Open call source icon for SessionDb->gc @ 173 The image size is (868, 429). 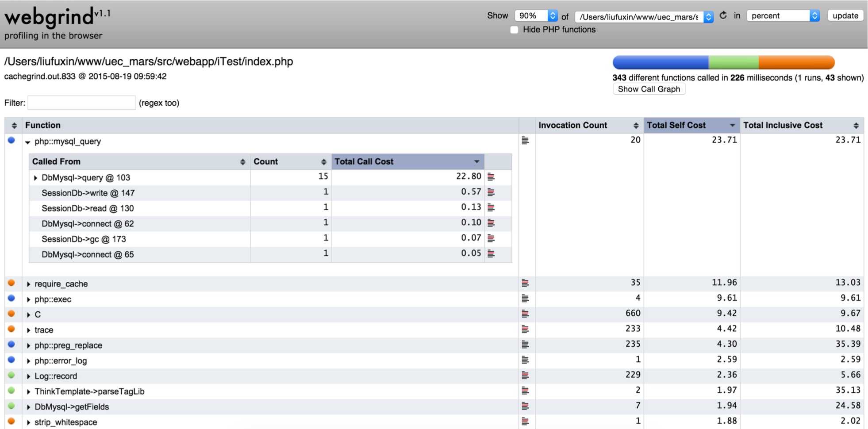pyautogui.click(x=491, y=238)
